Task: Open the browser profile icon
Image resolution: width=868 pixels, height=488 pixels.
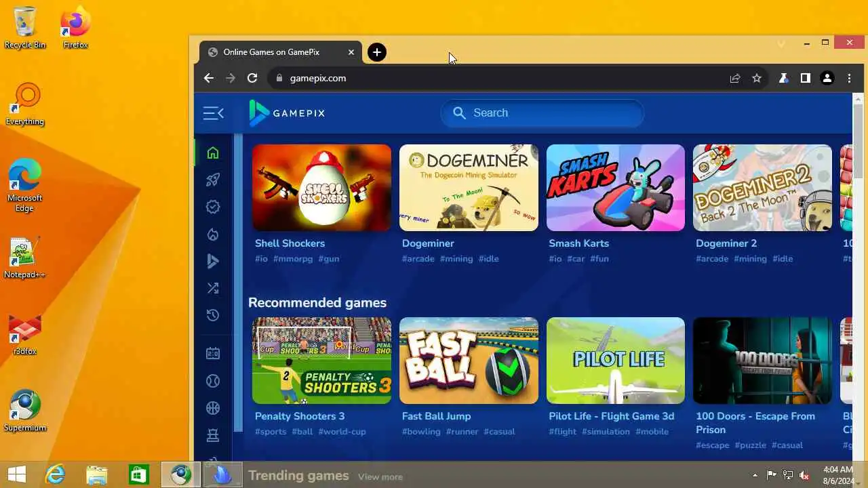Action: pos(827,78)
